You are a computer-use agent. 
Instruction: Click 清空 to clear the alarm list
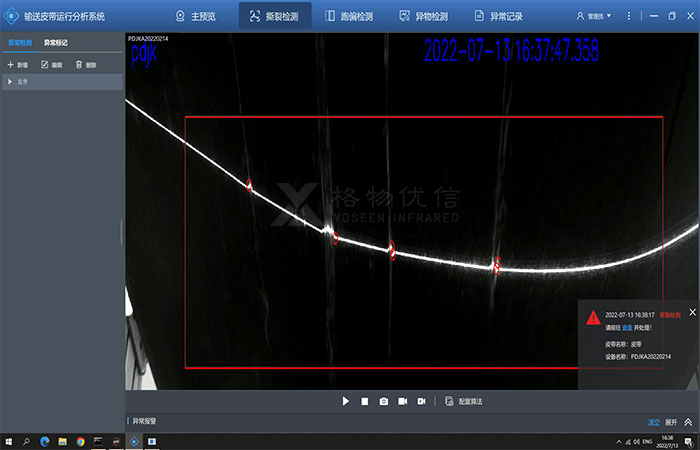click(654, 422)
